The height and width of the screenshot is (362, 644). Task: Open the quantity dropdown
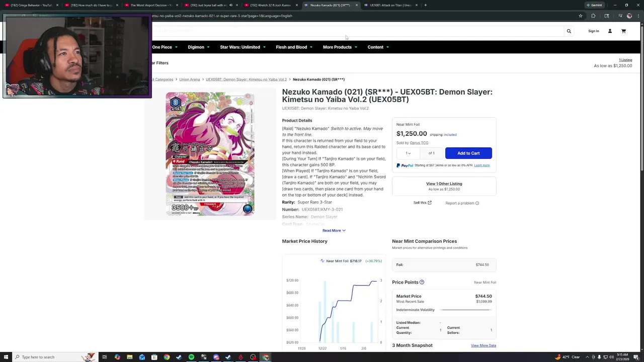coord(408,153)
